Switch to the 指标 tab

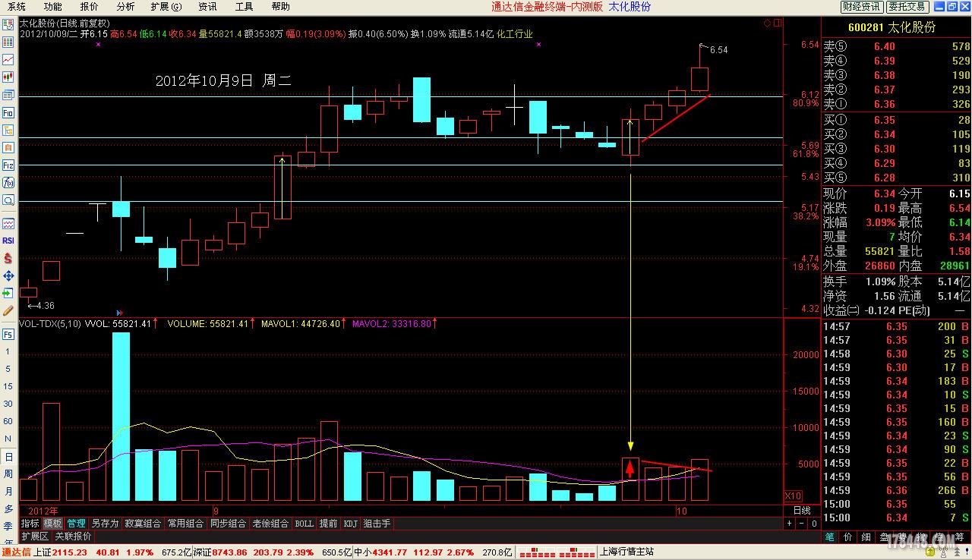pyautogui.click(x=30, y=524)
